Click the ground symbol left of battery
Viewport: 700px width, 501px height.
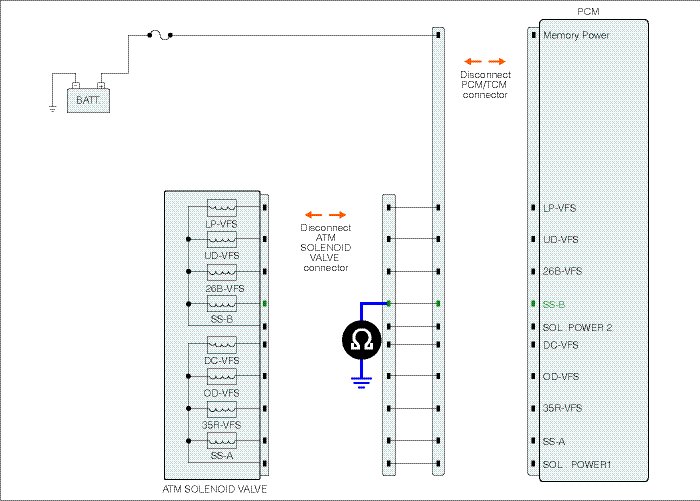52,109
